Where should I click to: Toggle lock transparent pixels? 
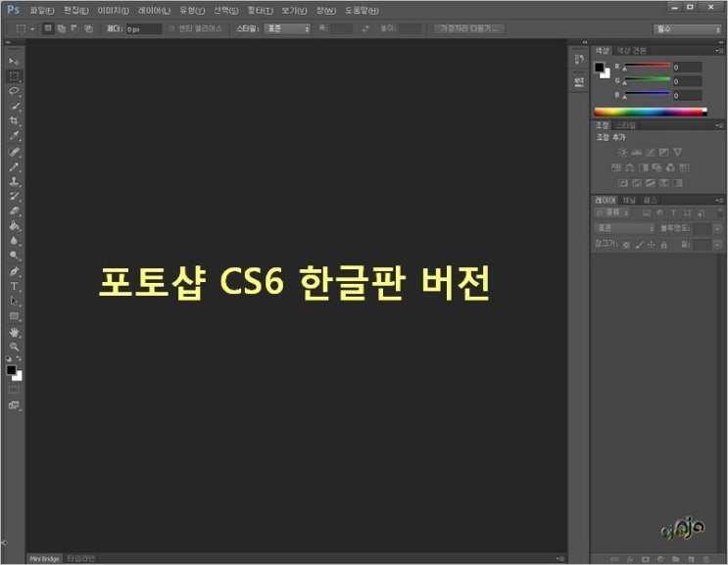point(626,245)
